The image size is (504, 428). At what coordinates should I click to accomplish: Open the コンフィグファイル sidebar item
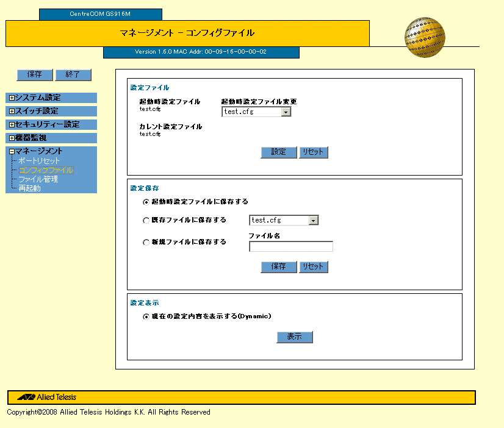click(x=45, y=170)
